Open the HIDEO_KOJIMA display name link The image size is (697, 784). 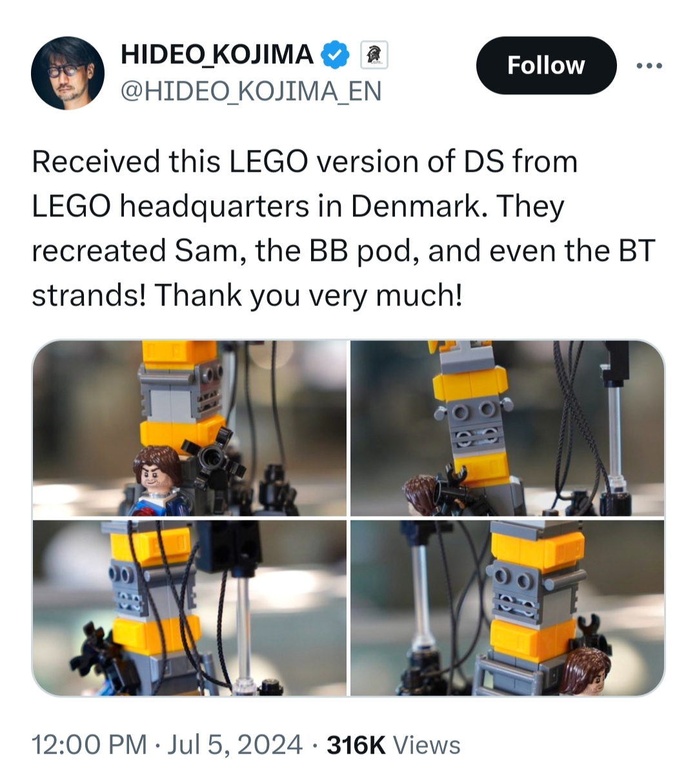coord(217,55)
